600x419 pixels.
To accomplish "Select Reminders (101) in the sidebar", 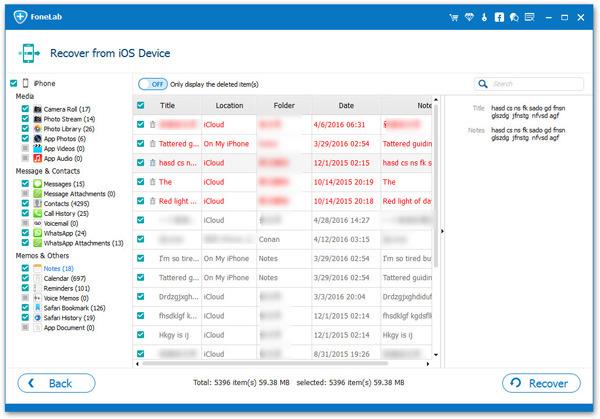I will 67,288.
